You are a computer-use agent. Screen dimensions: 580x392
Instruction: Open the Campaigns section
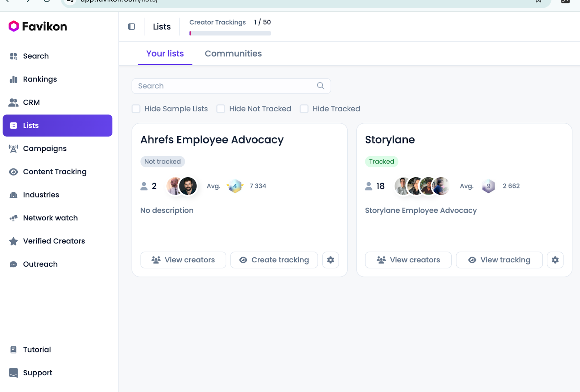click(57, 149)
